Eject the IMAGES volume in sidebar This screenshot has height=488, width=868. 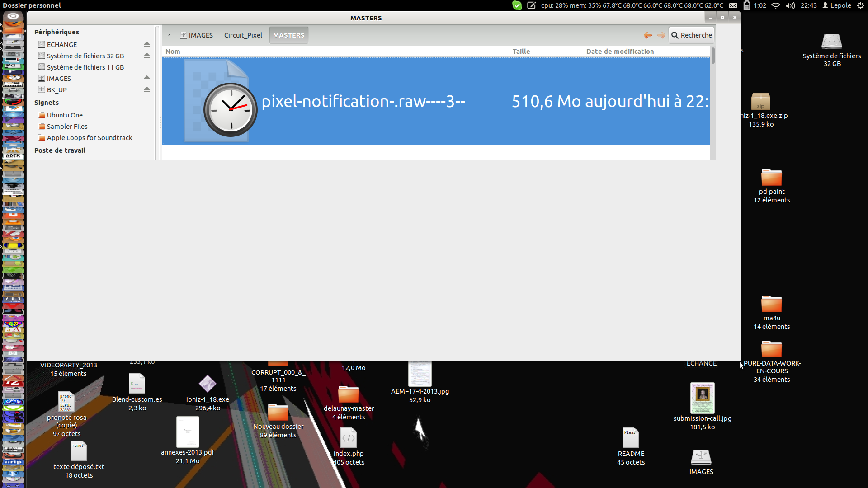tap(147, 78)
